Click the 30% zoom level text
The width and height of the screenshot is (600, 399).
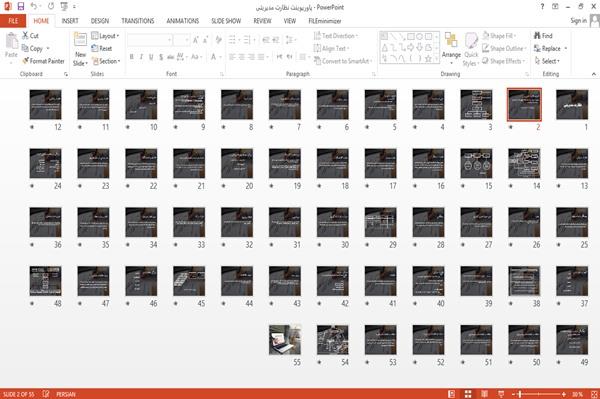pos(577,394)
